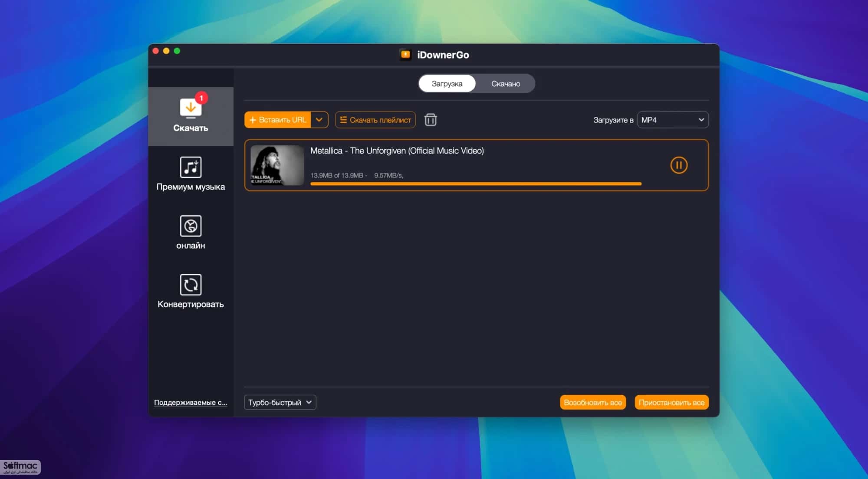The image size is (868, 479).
Task: Click the orange download progress bar
Action: (476, 184)
